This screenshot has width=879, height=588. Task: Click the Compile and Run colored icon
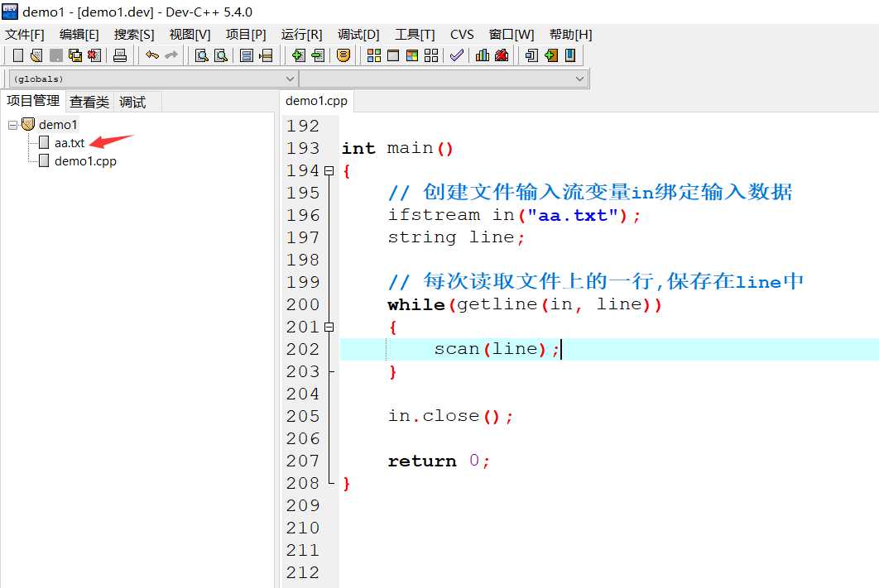tap(412, 55)
